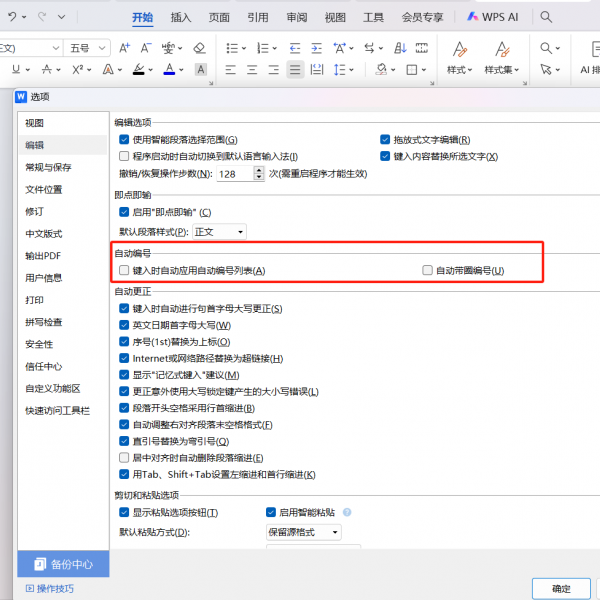Click the clear formatting eraser icon
The width and height of the screenshot is (600, 600).
tap(199, 48)
